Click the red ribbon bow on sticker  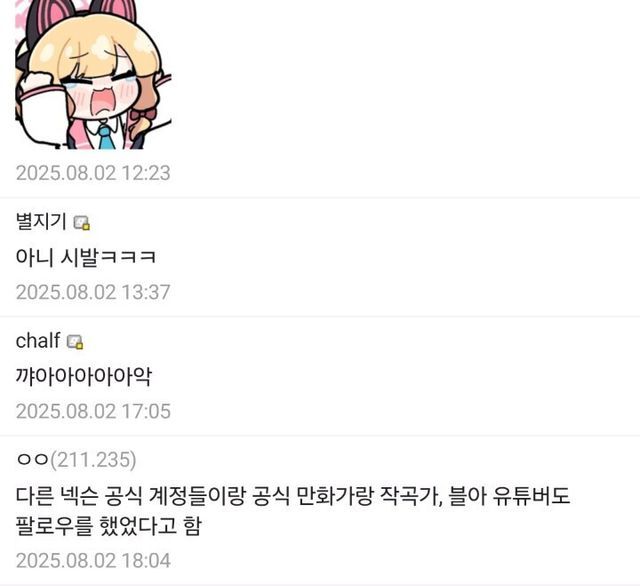point(143,115)
